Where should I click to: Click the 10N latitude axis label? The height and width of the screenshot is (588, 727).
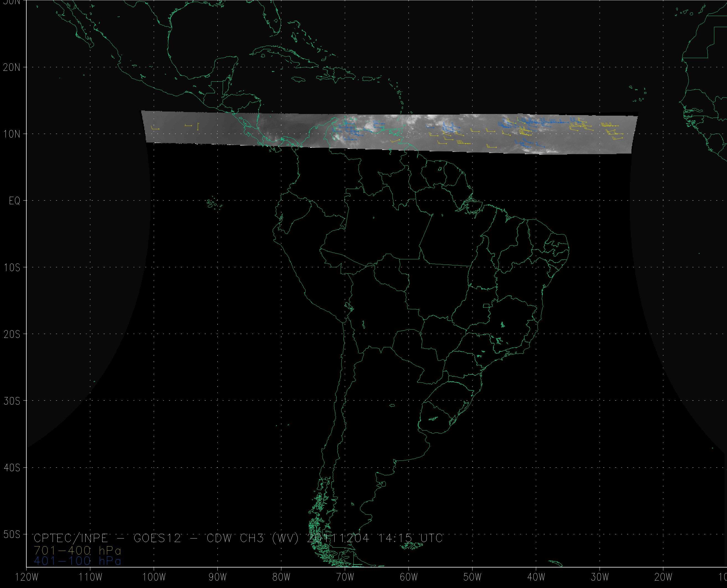click(x=12, y=134)
